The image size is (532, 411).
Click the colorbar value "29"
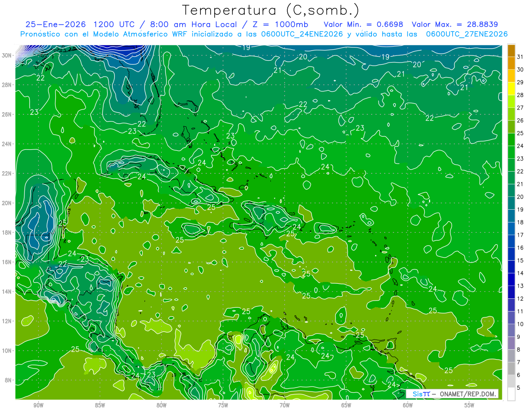click(x=520, y=82)
